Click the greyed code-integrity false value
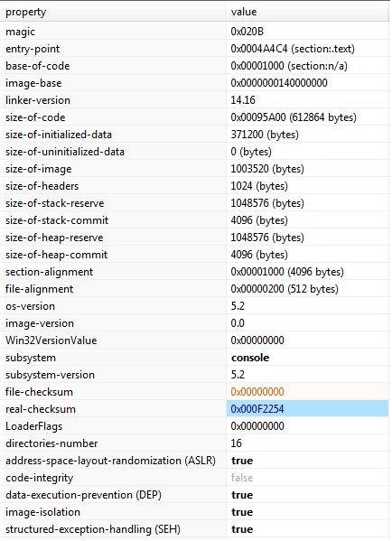The image size is (392, 541). point(242,478)
